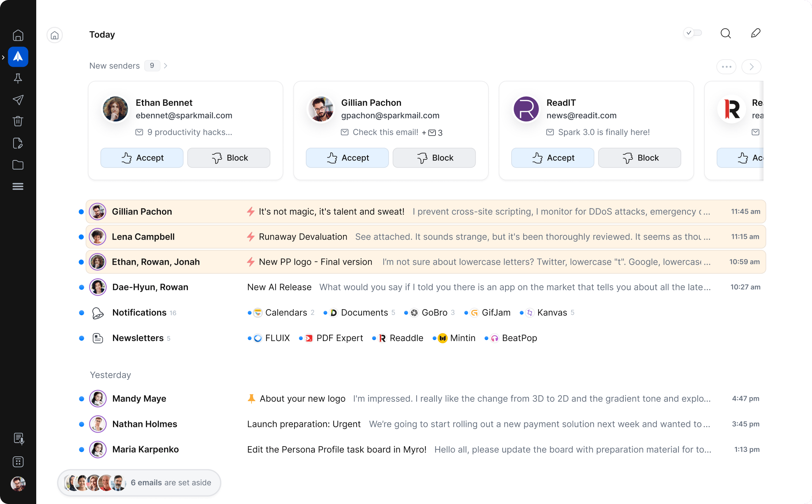Toggle the done checkmark switch
812x504 pixels.
point(693,33)
